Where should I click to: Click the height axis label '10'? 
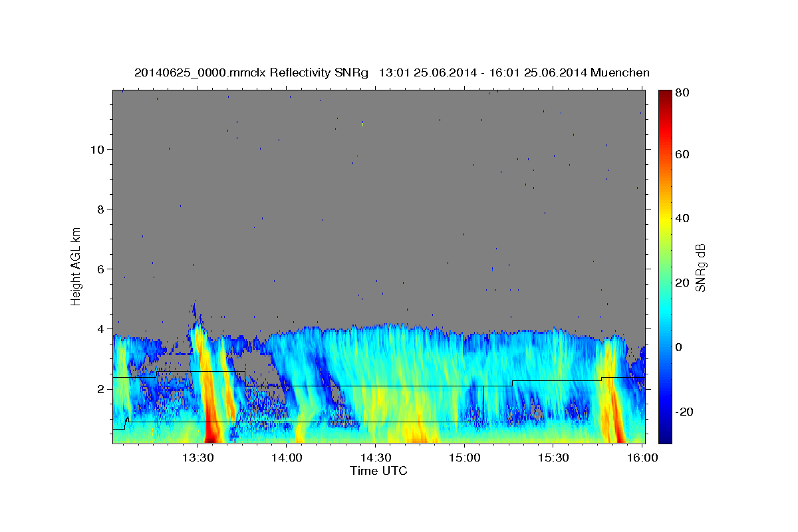[96, 149]
